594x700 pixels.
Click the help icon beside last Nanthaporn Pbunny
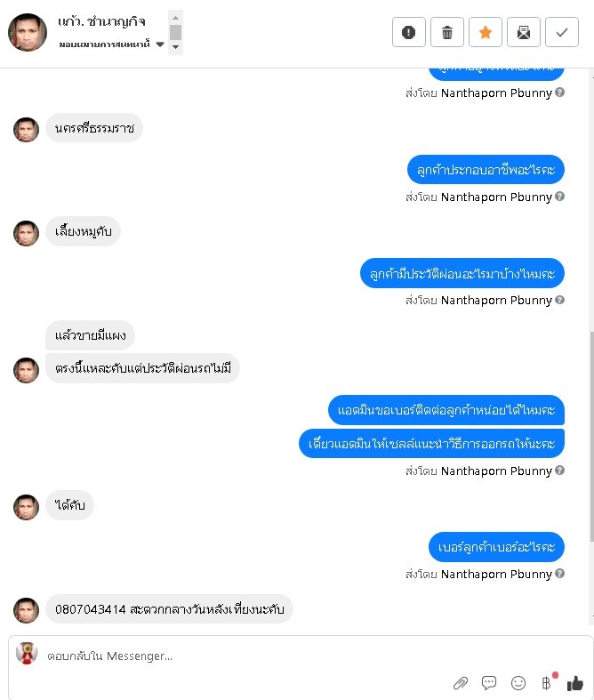point(559,573)
